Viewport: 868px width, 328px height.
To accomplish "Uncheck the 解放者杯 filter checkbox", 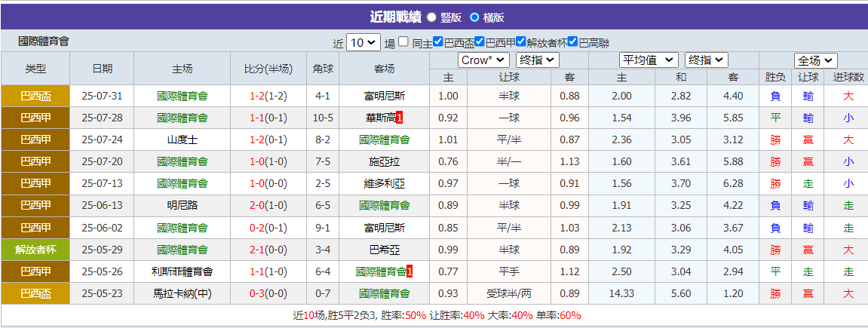I will [521, 42].
